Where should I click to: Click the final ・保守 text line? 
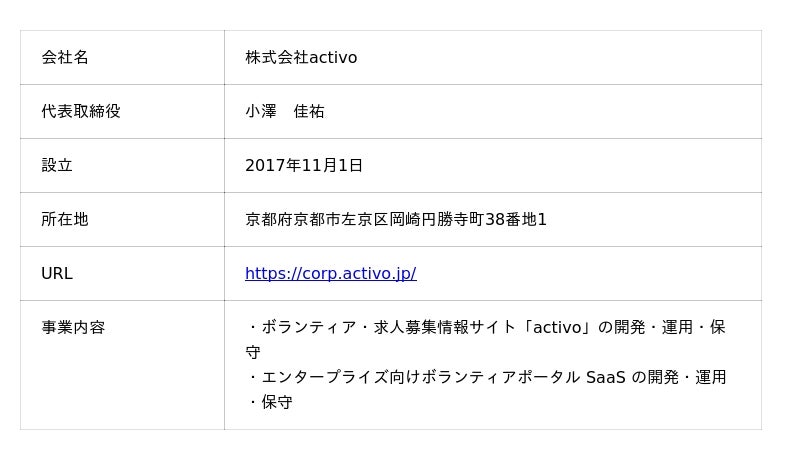tap(269, 402)
